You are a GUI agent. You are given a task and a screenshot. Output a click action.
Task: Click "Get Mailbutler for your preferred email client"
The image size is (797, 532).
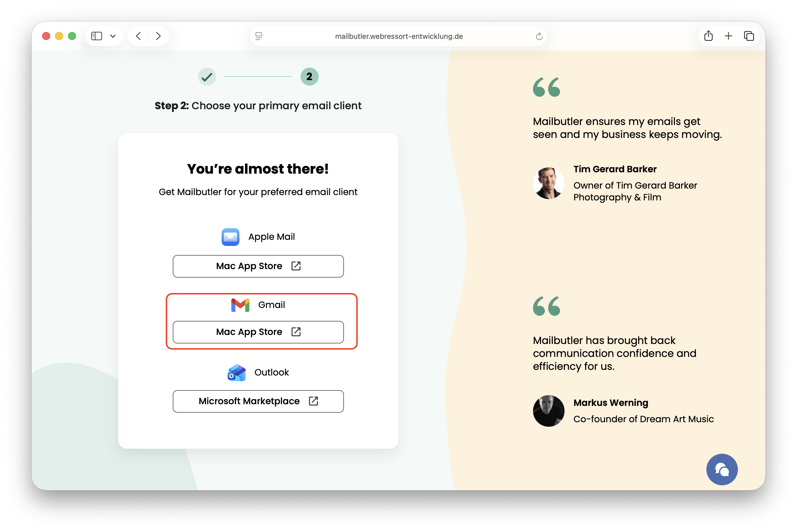[x=258, y=192]
